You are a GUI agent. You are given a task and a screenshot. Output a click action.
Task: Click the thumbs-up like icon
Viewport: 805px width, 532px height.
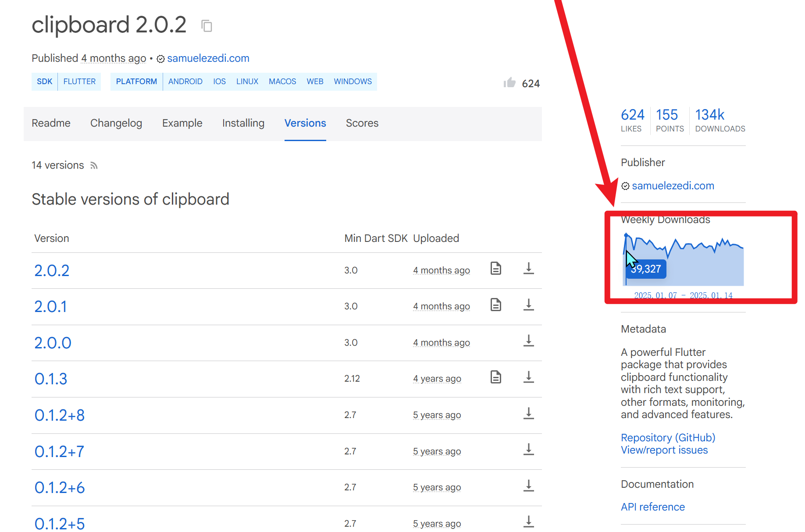pos(509,83)
